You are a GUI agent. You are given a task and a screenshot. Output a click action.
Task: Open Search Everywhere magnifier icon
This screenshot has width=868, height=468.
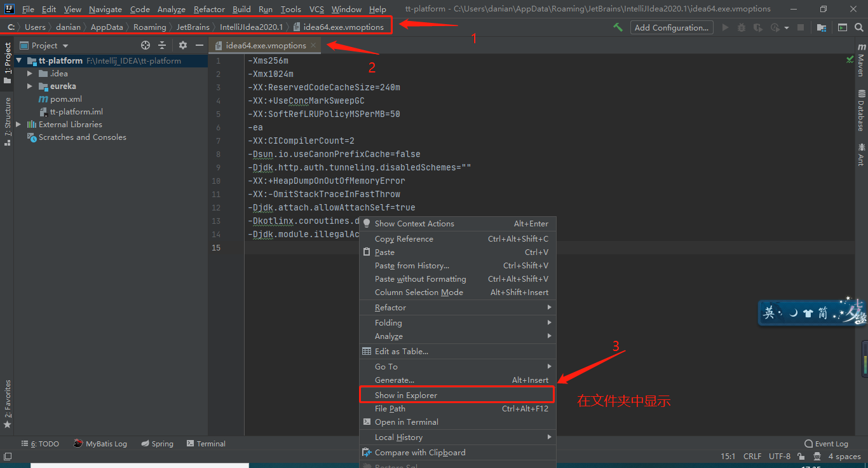click(858, 27)
